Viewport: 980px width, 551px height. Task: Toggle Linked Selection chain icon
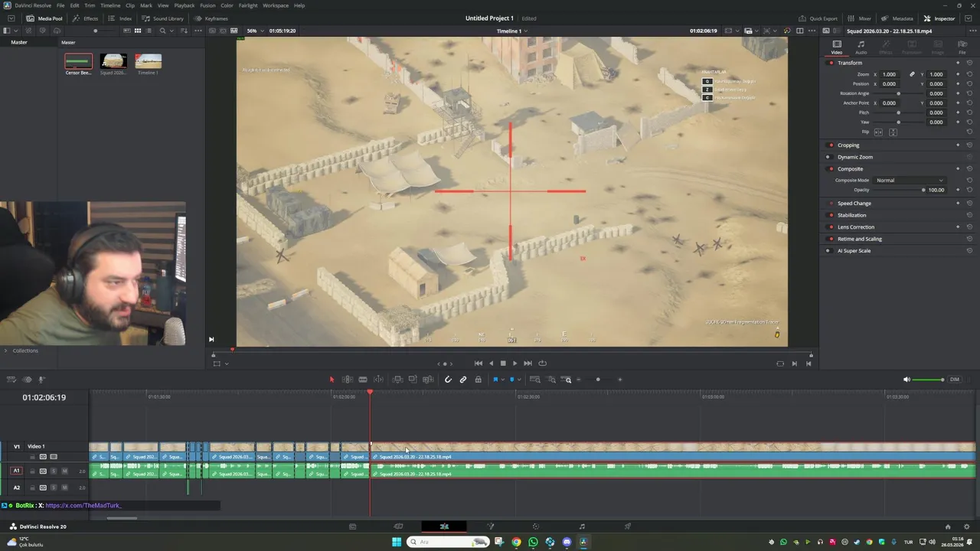(463, 380)
